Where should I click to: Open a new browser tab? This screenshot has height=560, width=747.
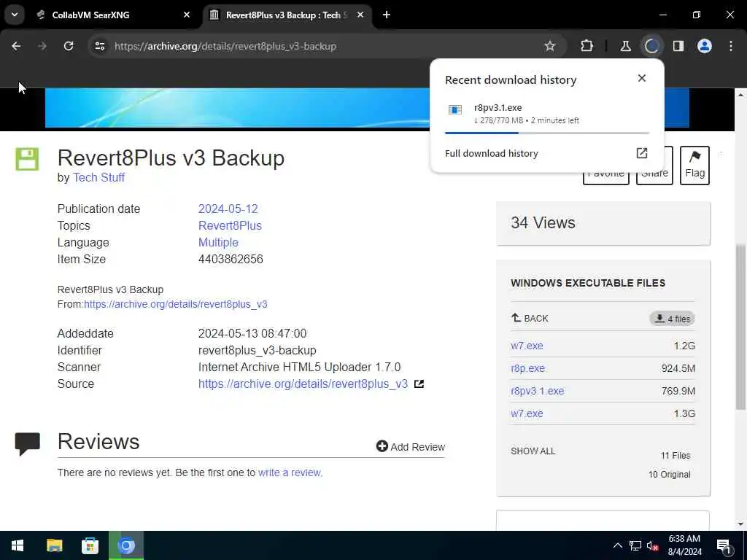(387, 15)
